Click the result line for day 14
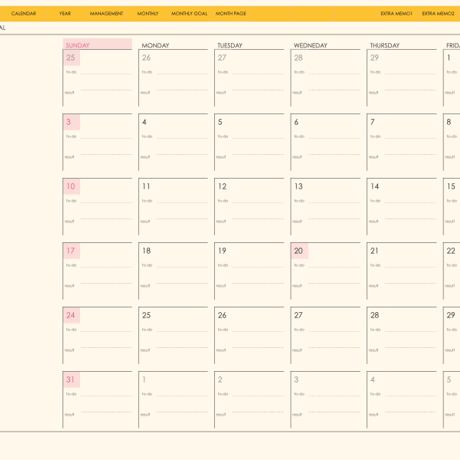Viewport: 460px width, 460px height. [x=410, y=220]
